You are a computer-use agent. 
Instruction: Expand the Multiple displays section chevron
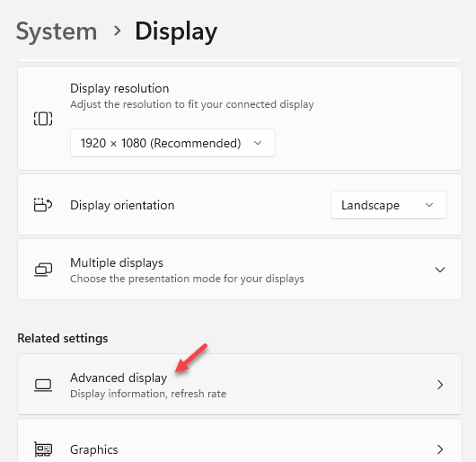pyautogui.click(x=440, y=270)
